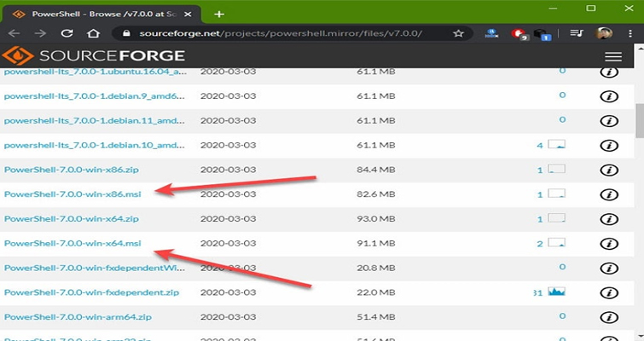This screenshot has height=341, width=644.
Task: Click the 20.8 MB size cell
Action: (x=376, y=268)
